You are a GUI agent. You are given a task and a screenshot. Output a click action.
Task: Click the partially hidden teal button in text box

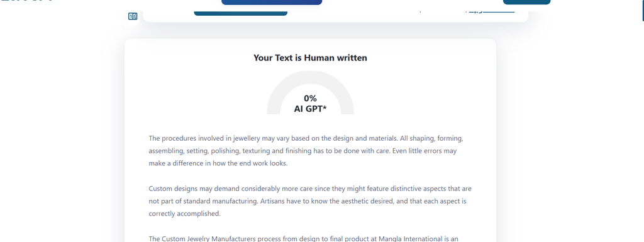click(x=240, y=14)
